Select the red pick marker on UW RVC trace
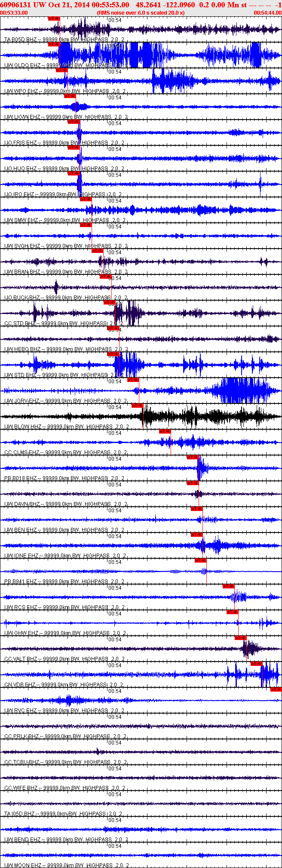The height and width of the screenshot is (868, 282). (276, 689)
